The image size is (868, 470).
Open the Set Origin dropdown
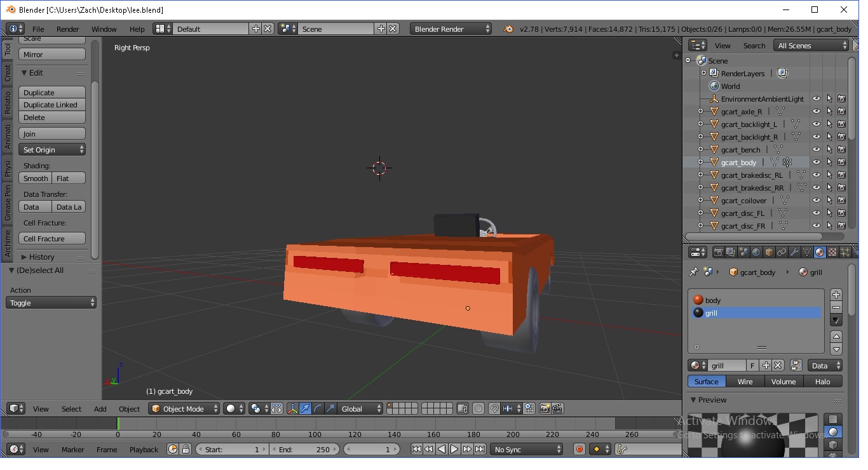(x=52, y=149)
